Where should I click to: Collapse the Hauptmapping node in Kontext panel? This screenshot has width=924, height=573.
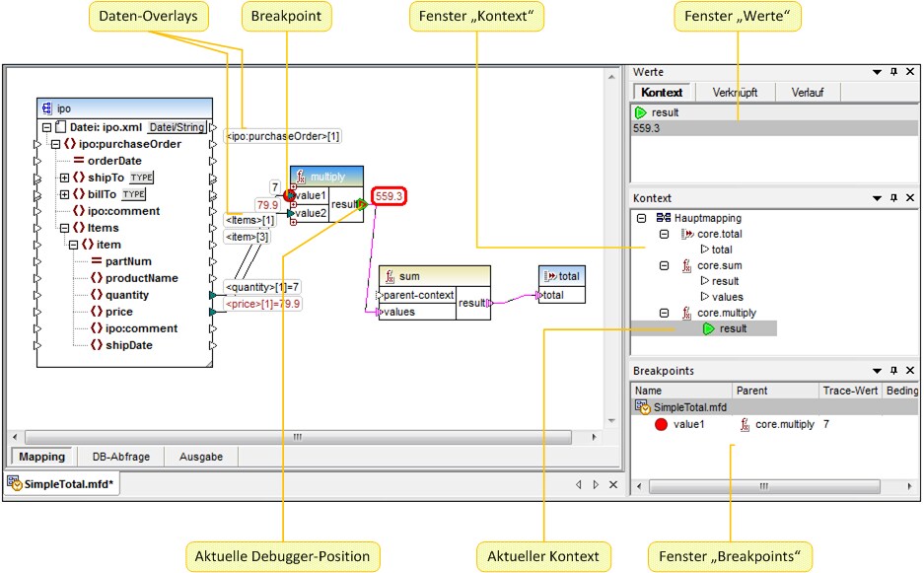641,218
